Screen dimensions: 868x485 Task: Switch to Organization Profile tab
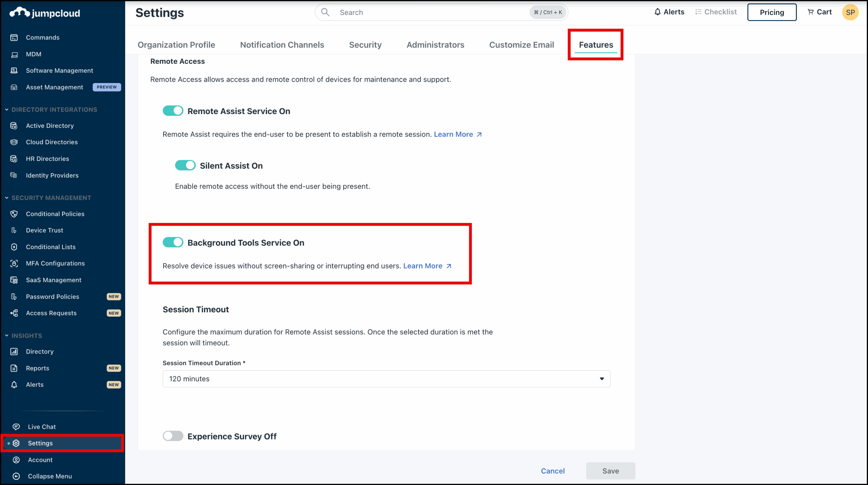pos(176,45)
